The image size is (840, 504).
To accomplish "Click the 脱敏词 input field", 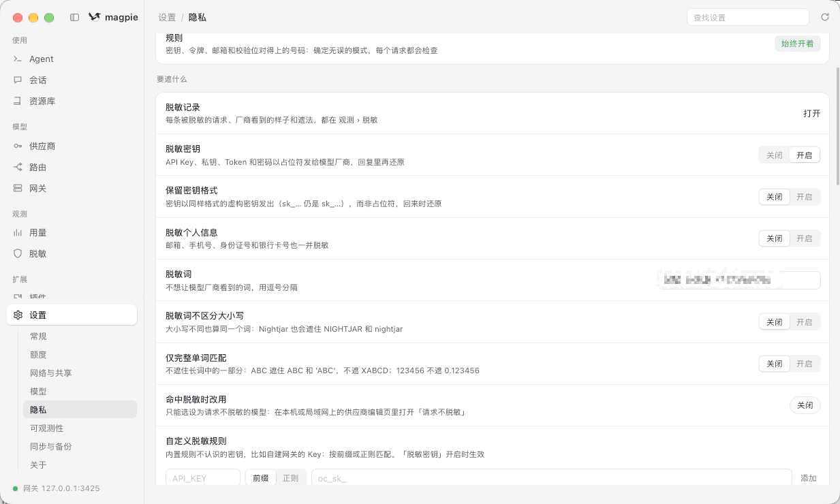I will 738,281.
